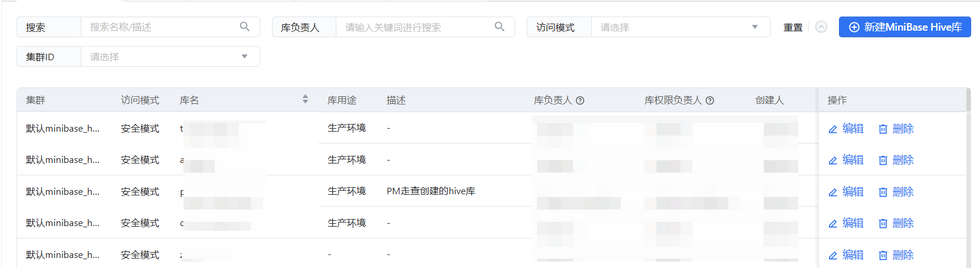Viewport: 980px width, 268px height.
Task: Click 删除 link in the fifth row
Action: (x=903, y=255)
